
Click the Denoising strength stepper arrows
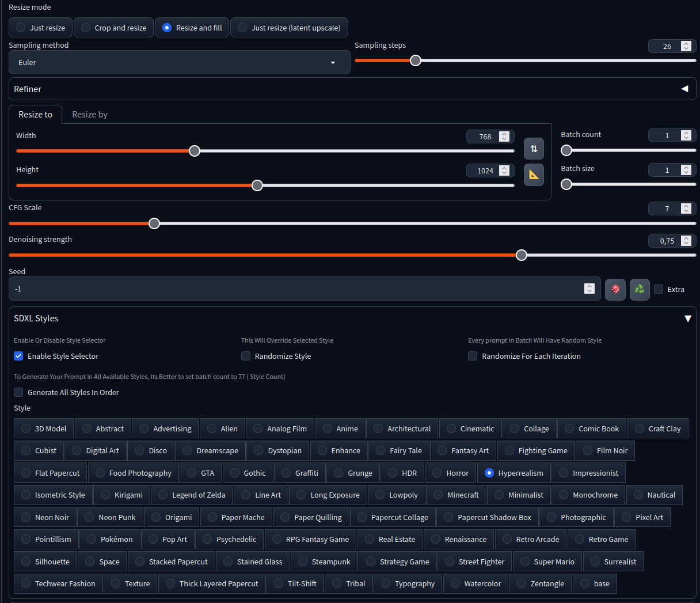[x=686, y=241]
